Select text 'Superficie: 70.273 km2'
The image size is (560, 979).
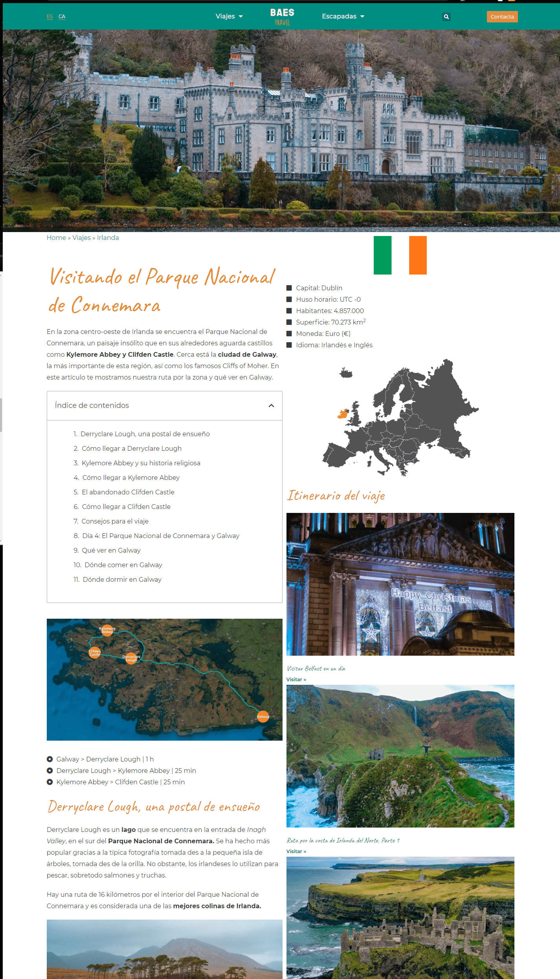point(331,322)
